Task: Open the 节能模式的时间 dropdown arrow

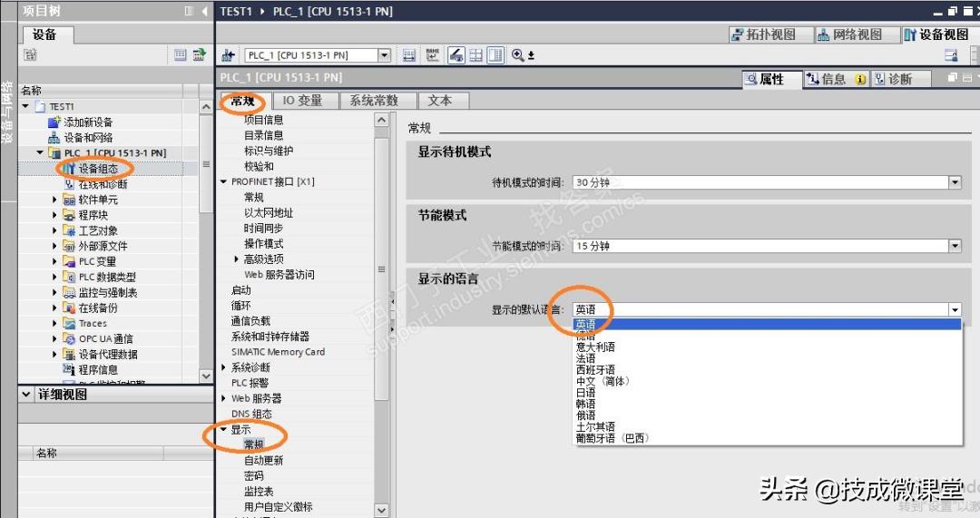Action: [955, 246]
